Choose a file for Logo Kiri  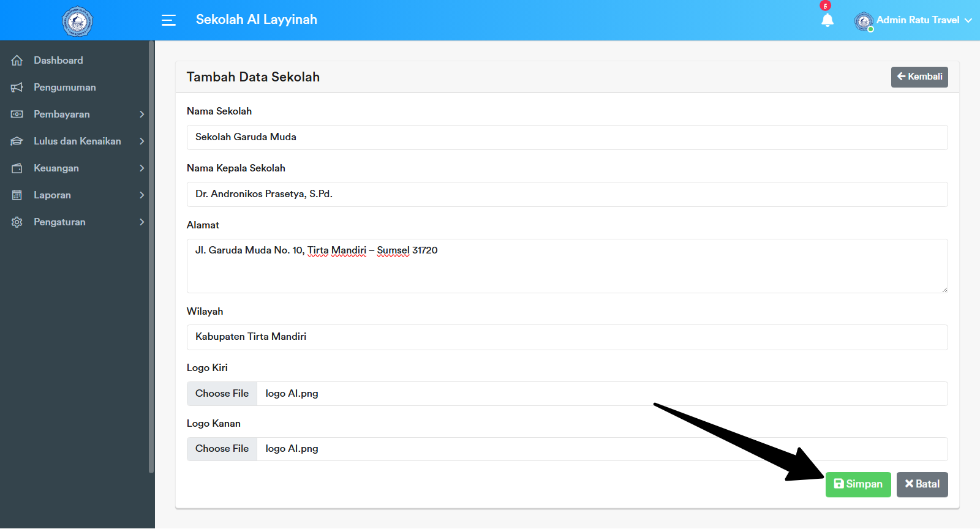[x=222, y=394]
